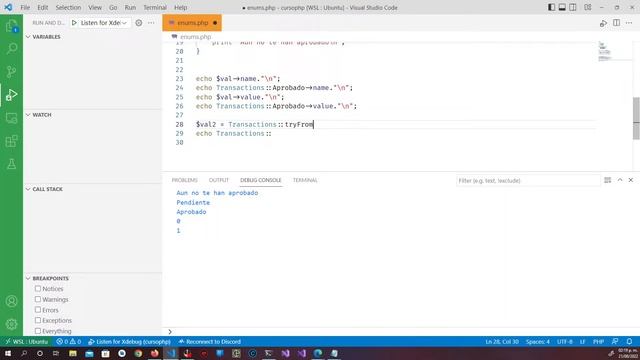Toggle the primary side bar layout icon
The image size is (640, 360).
551,7
